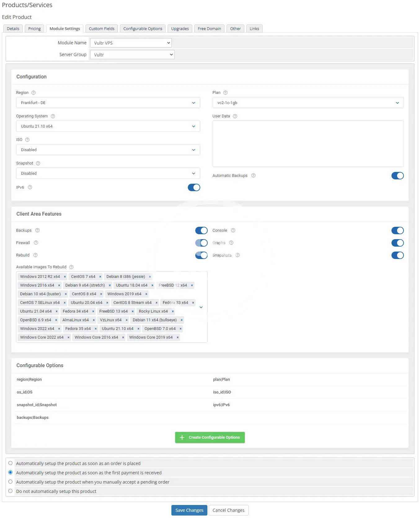Toggle the Console client area feature

(x=397, y=230)
